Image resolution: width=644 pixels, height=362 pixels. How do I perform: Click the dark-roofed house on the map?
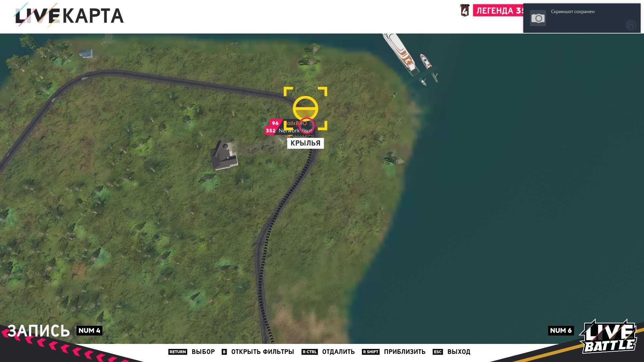tap(223, 156)
